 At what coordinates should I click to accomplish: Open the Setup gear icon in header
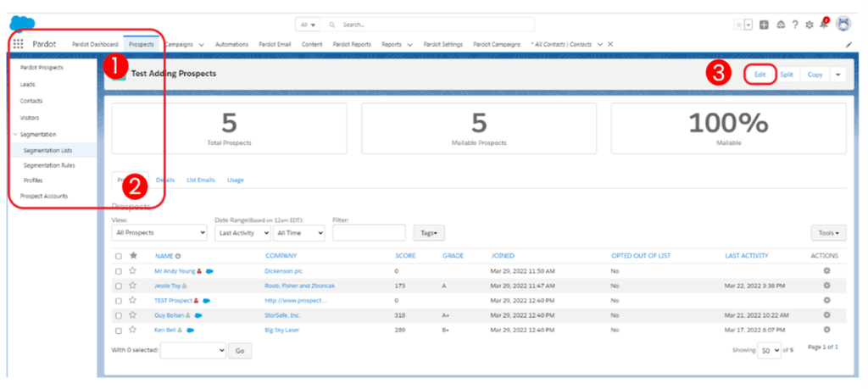coord(810,25)
